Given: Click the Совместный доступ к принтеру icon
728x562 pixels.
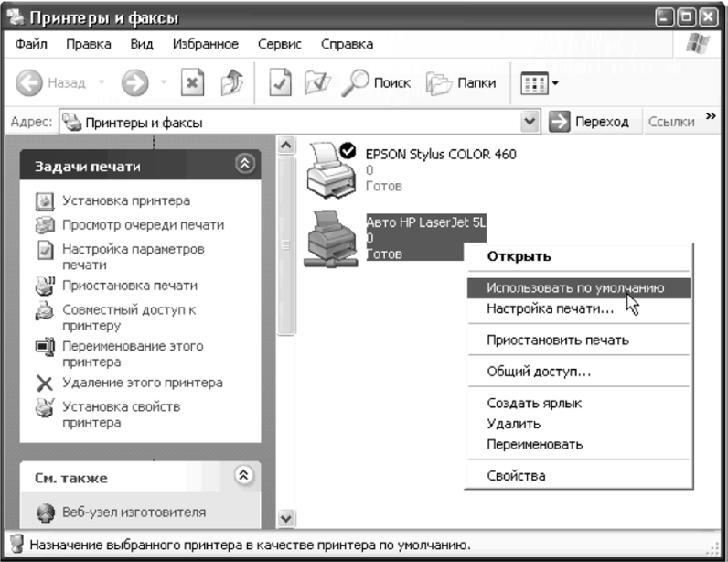Looking at the screenshot, I should point(45,310).
